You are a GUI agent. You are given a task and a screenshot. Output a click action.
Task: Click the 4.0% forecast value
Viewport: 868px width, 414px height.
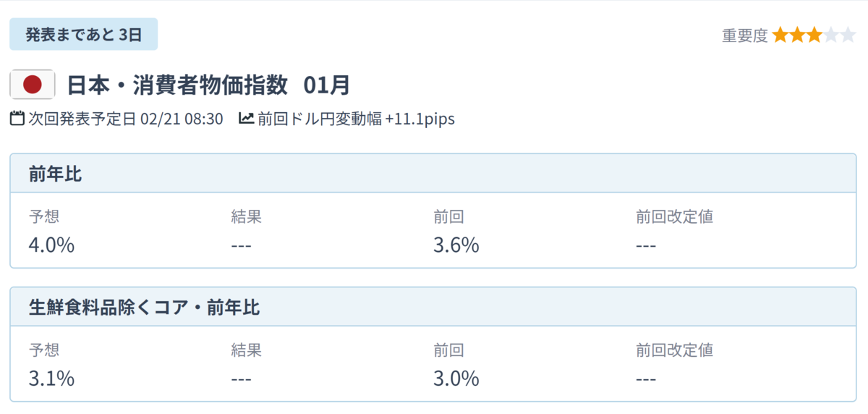(x=51, y=245)
